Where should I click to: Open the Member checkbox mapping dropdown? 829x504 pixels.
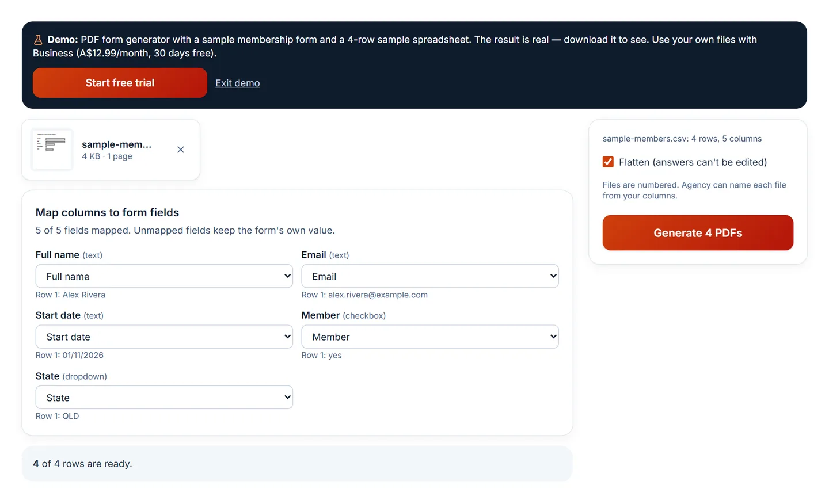[430, 337]
